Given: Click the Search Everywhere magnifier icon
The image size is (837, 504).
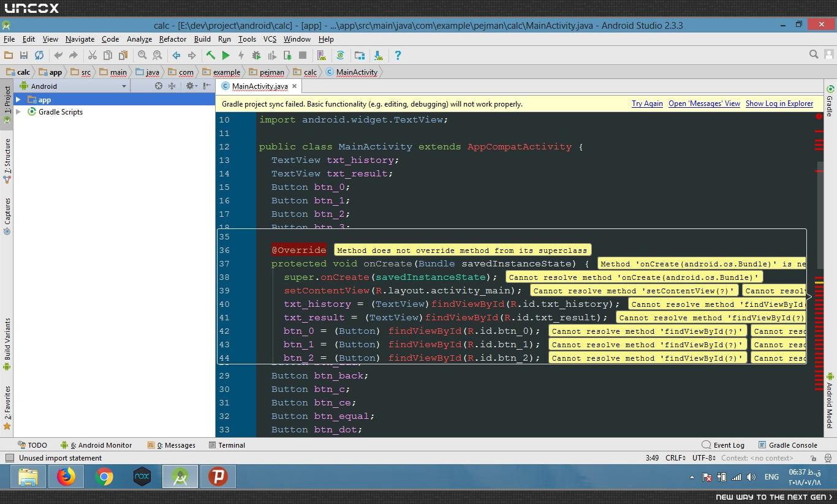Looking at the screenshot, I should (x=814, y=55).
